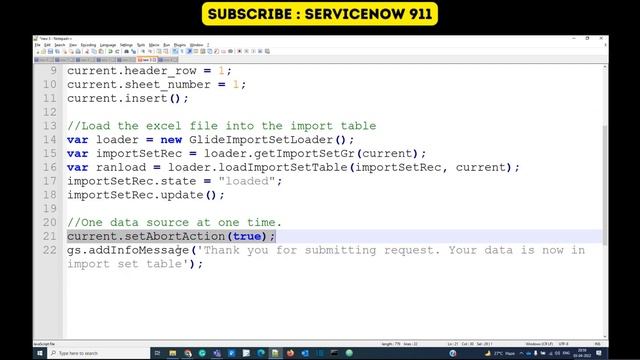
Task: Click the comment 'One data source at one time.'
Action: coord(174,222)
